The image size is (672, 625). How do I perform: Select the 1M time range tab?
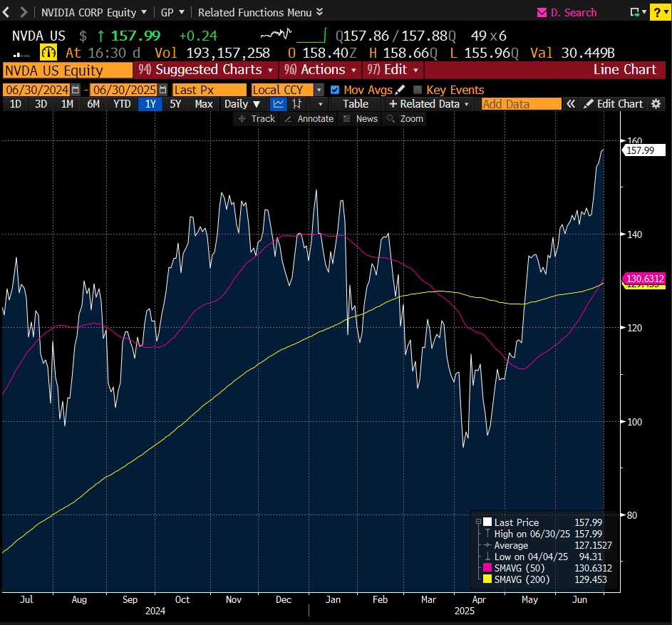[x=67, y=104]
